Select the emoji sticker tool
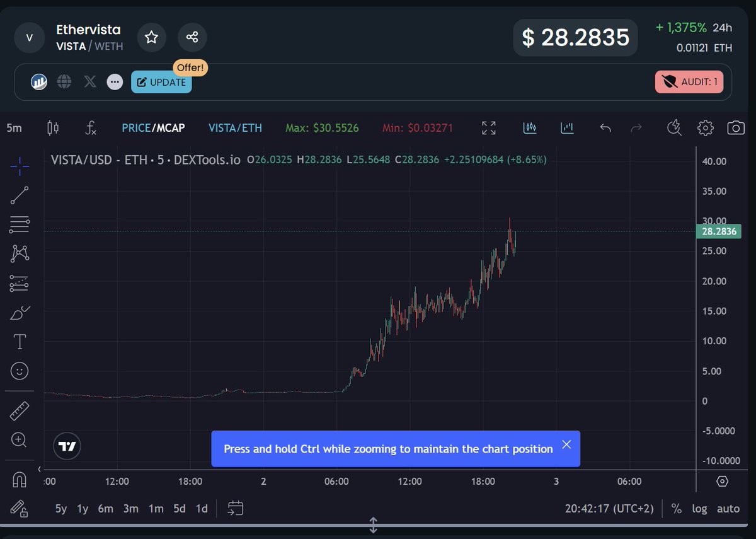Viewport: 756px width, 539px height. point(19,371)
